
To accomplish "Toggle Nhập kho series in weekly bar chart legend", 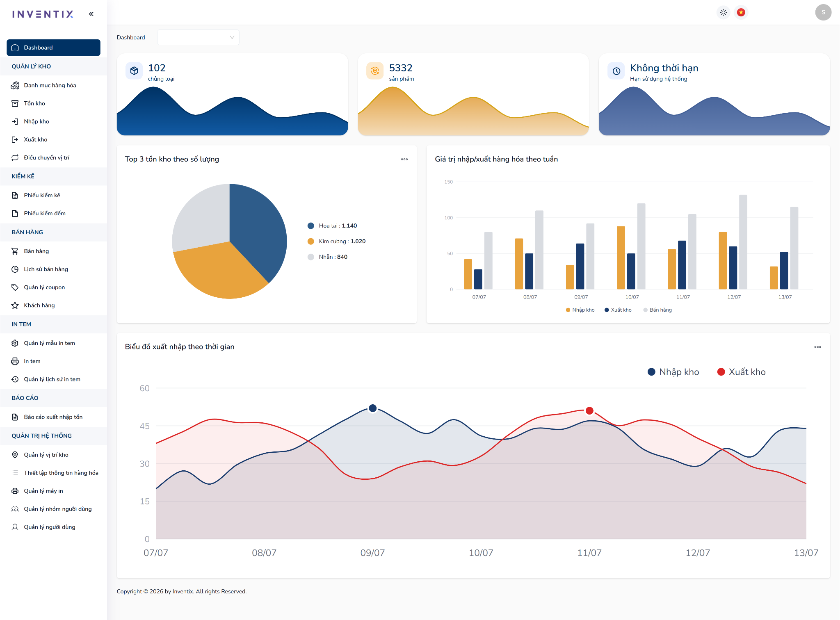I will 580,310.
